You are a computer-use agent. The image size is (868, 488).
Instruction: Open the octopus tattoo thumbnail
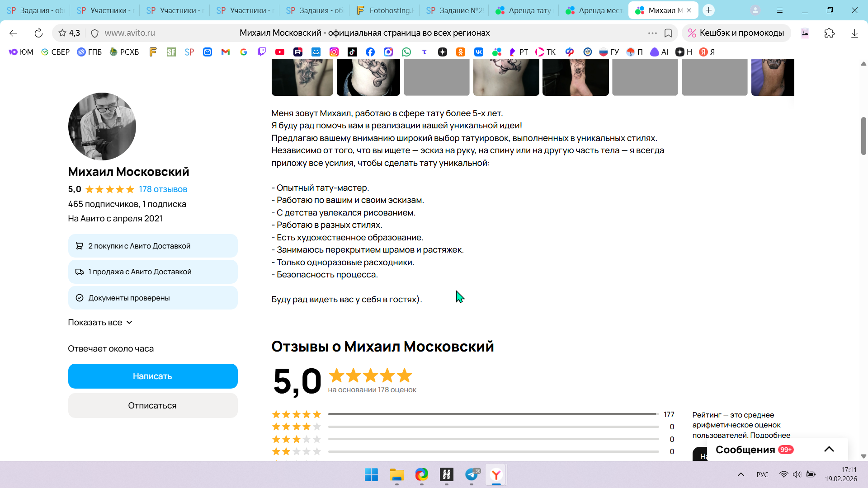click(368, 77)
